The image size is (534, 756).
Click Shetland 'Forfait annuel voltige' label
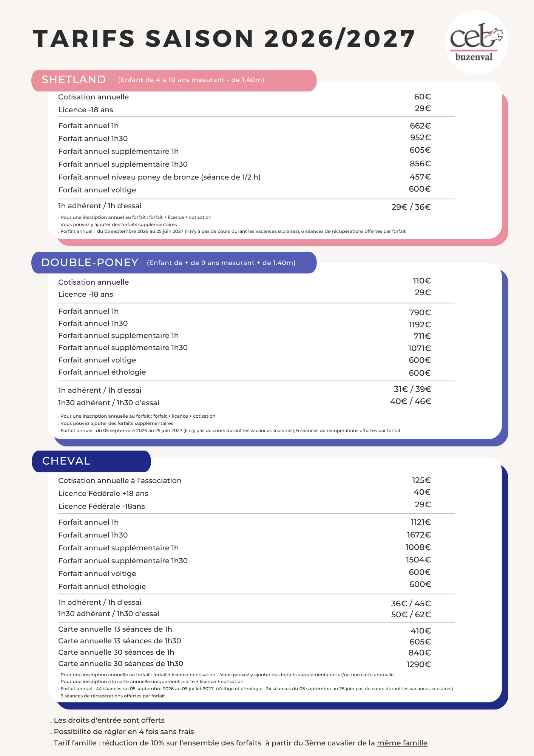click(x=97, y=190)
